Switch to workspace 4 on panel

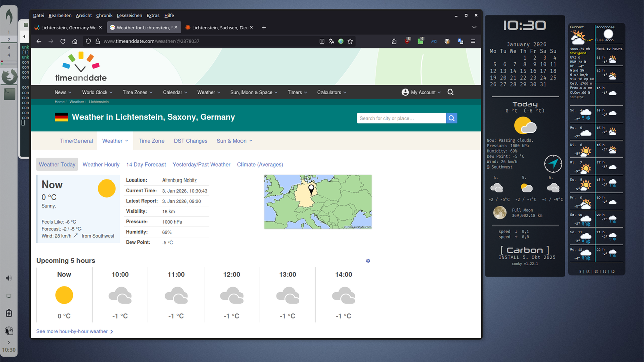coord(8,55)
